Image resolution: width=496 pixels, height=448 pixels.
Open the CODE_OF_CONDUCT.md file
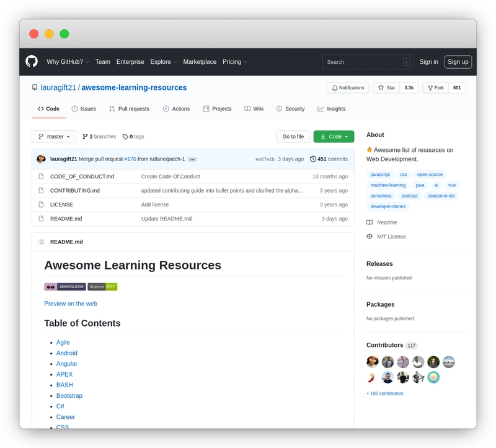[82, 177]
